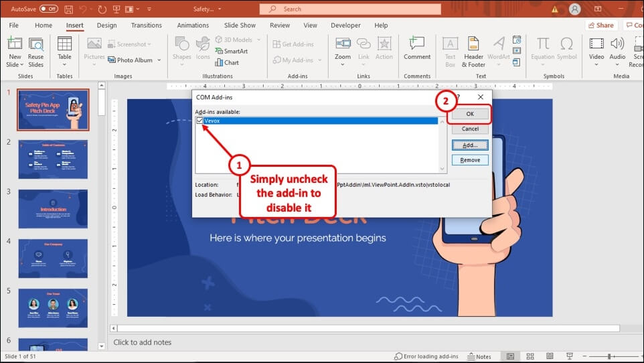644x363 pixels.
Task: Click the New Slide icon
Action: 15,46
